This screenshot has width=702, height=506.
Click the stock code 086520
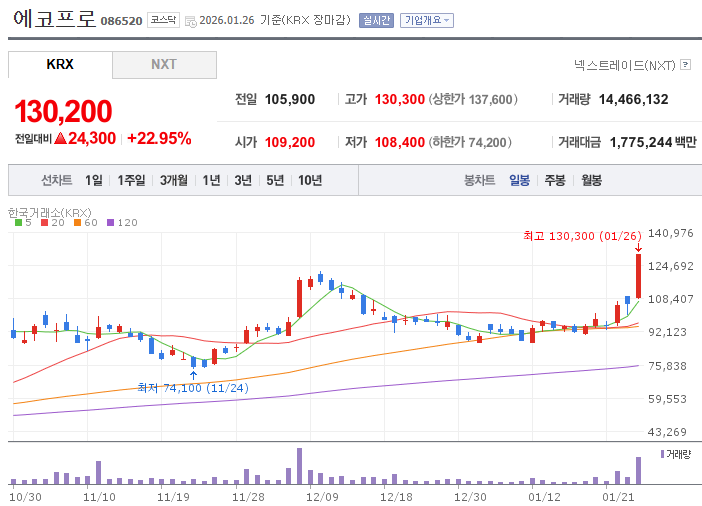point(121,21)
